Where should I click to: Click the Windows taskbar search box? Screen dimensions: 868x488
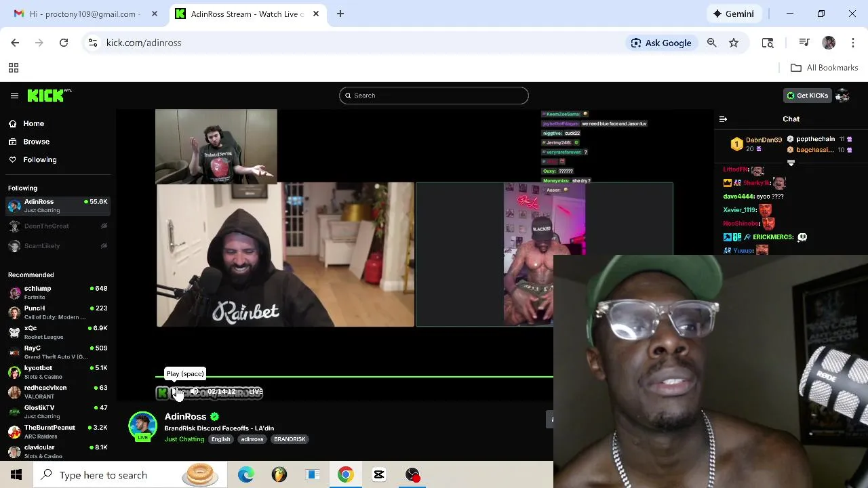point(130,474)
